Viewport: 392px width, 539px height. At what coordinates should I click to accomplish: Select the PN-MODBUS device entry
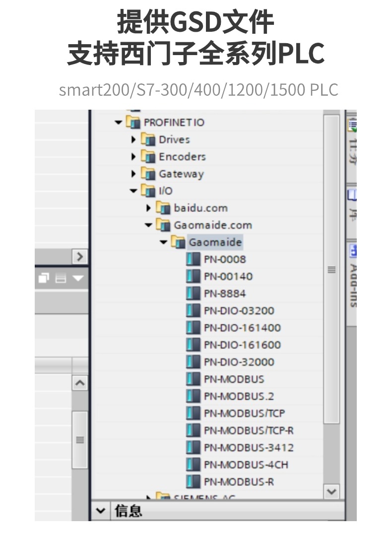234,379
